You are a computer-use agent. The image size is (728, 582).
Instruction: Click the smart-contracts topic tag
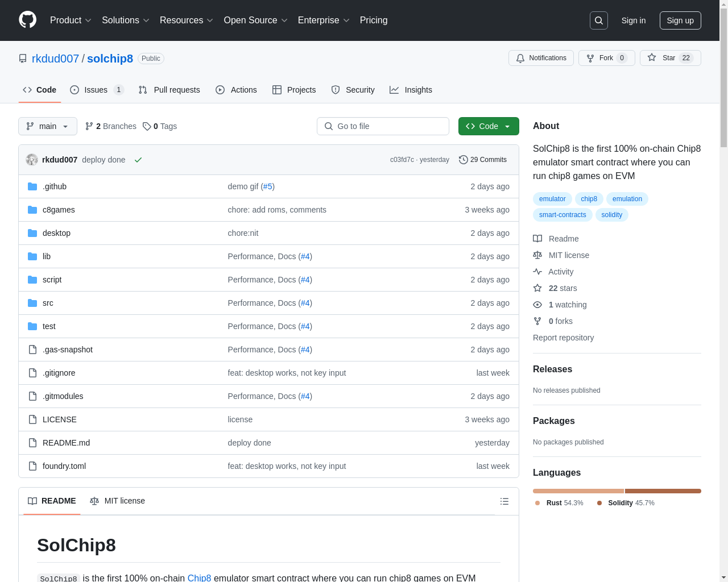coord(562,215)
